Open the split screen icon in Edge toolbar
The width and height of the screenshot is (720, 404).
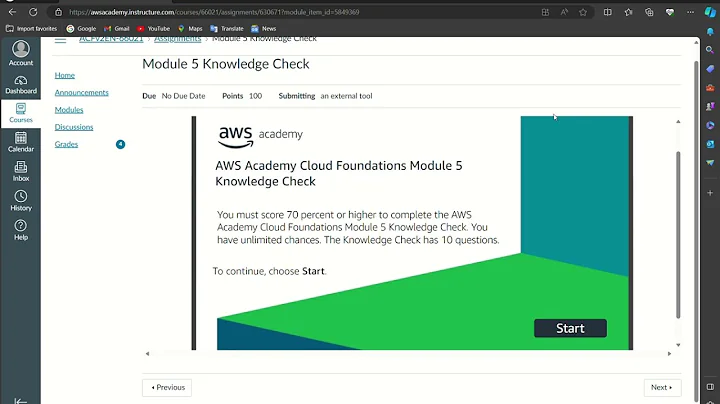tap(608, 12)
